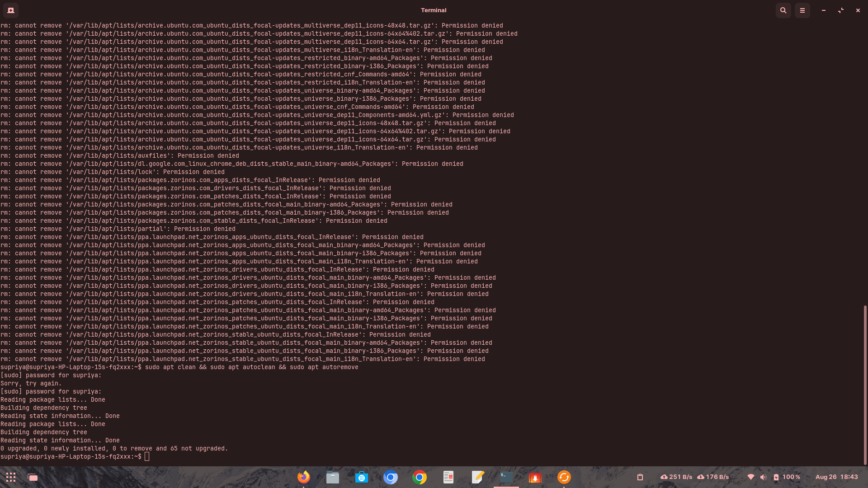
Task: Click the '/var/lib/apt/lists/partial' error line
Action: tap(118, 229)
